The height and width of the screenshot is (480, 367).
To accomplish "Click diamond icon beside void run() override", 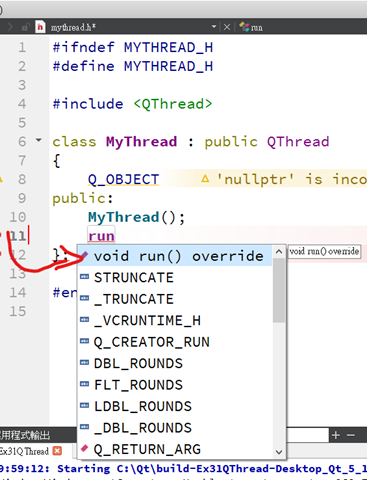I will tap(85, 255).
